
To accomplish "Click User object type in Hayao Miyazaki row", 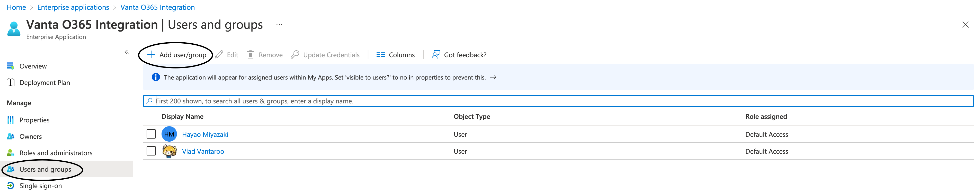I will coord(460,134).
